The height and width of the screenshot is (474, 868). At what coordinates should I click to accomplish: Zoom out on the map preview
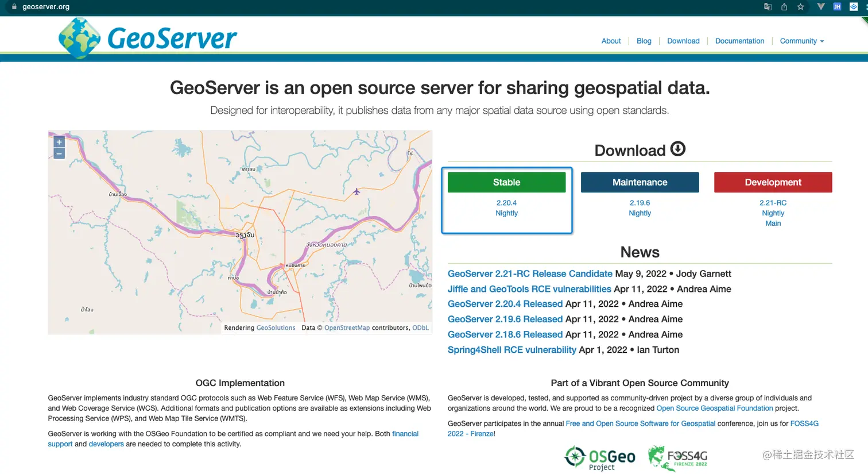tap(59, 153)
